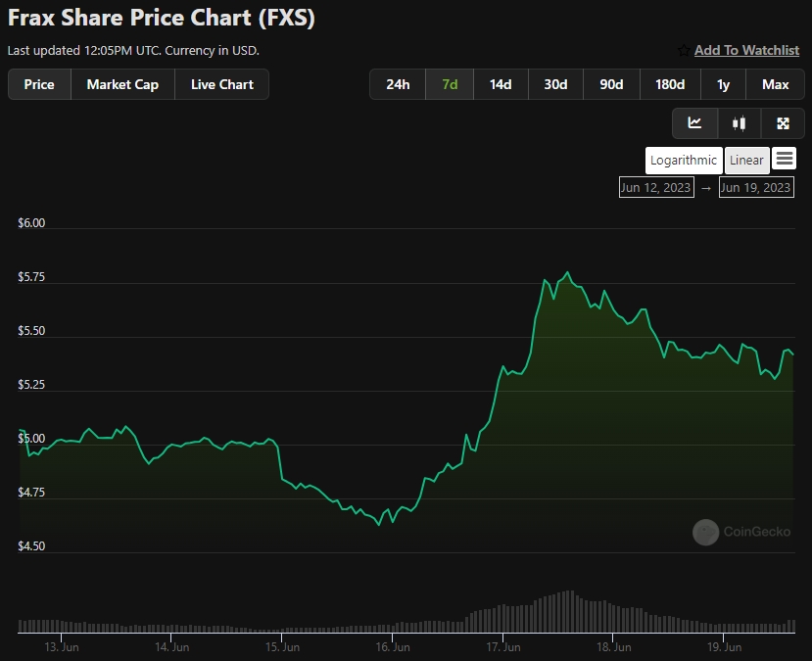The image size is (812, 661).
Task: Switch to Live Chart tab
Action: click(222, 84)
